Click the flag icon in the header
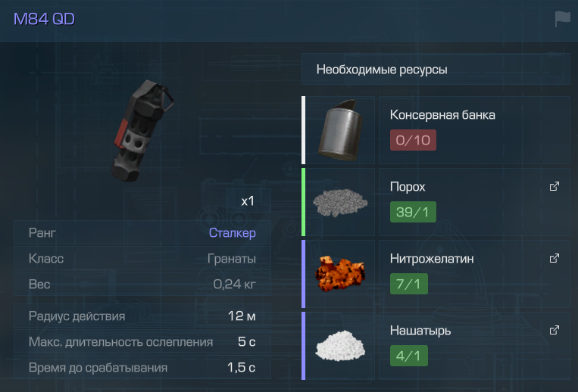Viewport: 578px width, 392px height. coord(562,19)
